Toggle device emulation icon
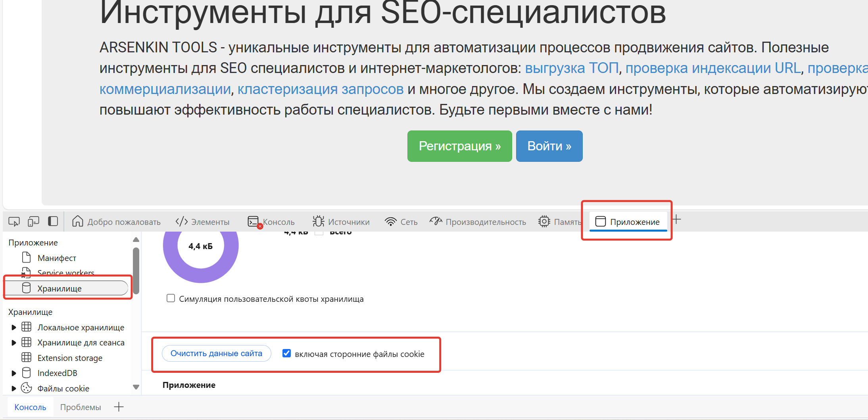868x420 pixels. [x=33, y=221]
